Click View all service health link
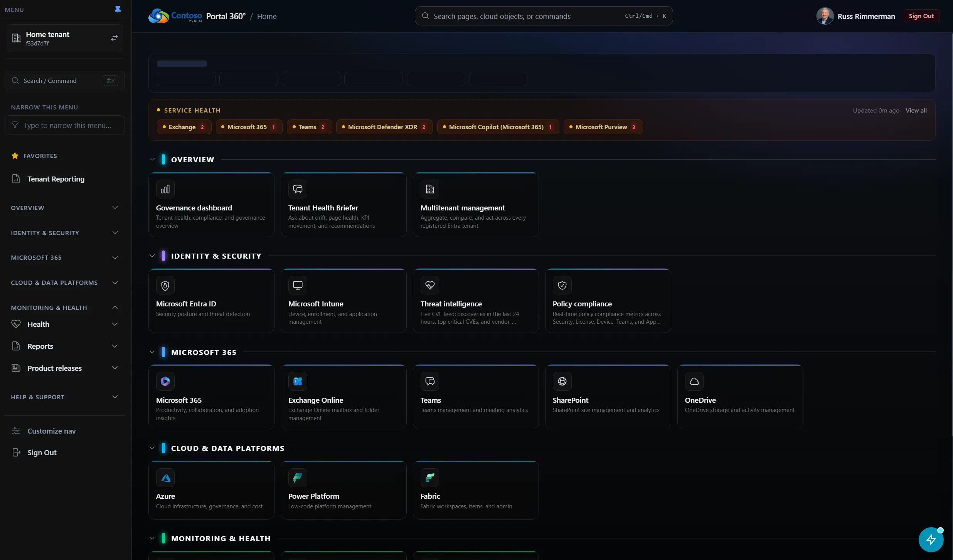This screenshot has width=953, height=560. (916, 111)
